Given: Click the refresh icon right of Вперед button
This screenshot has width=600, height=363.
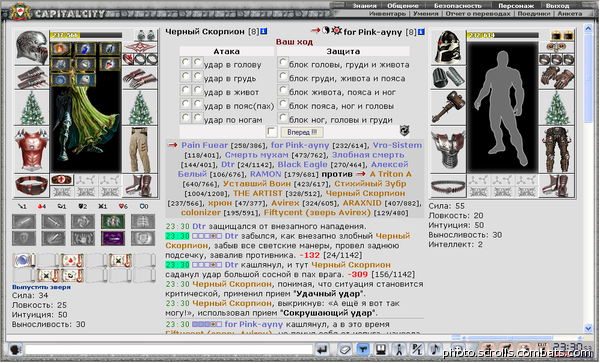Looking at the screenshot, I should point(404,130).
